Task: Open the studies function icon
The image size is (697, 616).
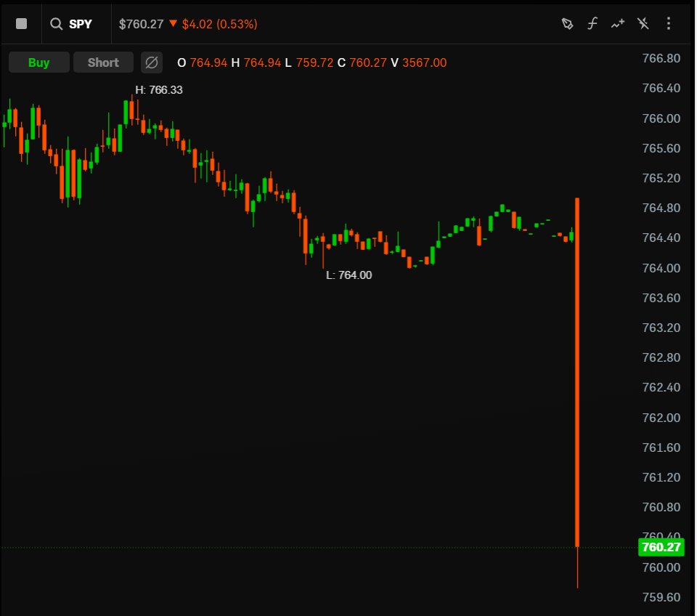Action: (x=592, y=23)
